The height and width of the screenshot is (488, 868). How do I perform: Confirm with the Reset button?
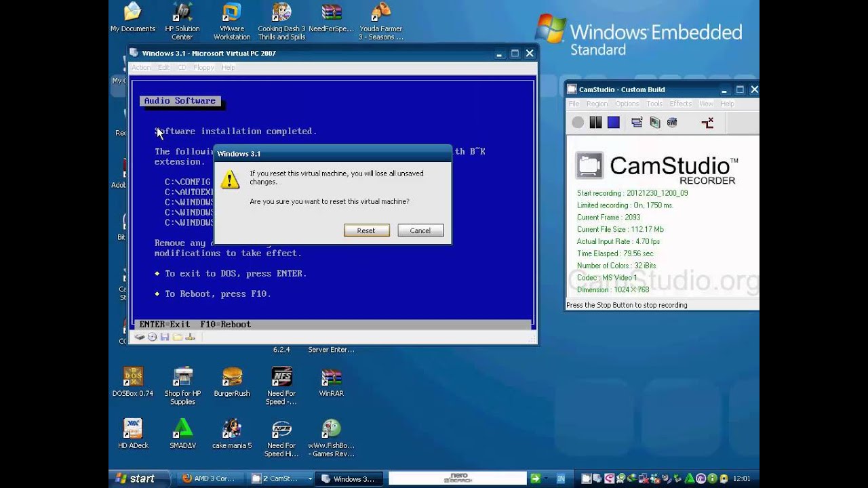[x=366, y=230]
